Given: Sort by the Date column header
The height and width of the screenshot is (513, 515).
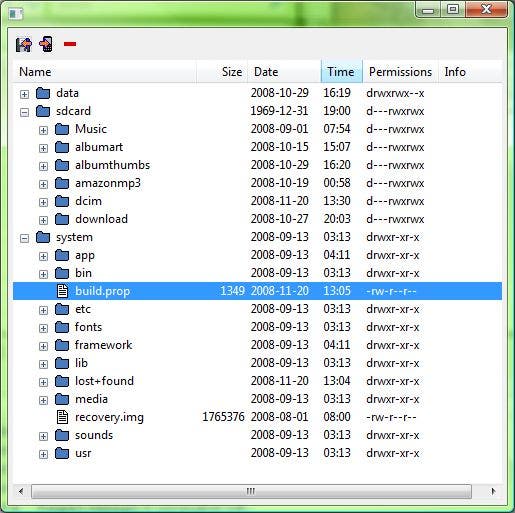Looking at the screenshot, I should click(x=284, y=72).
